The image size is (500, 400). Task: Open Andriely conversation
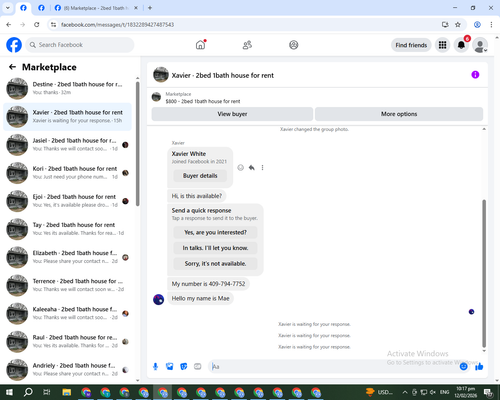coord(67,370)
